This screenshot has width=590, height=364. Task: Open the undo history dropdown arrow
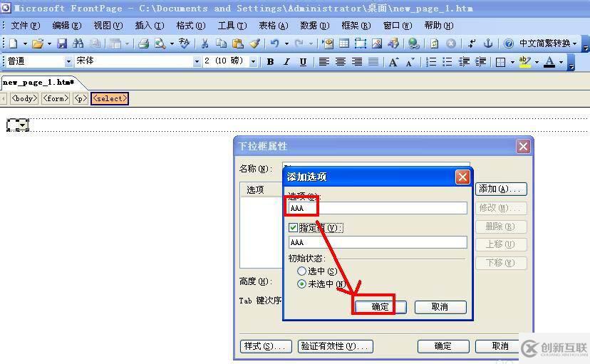coord(286,43)
